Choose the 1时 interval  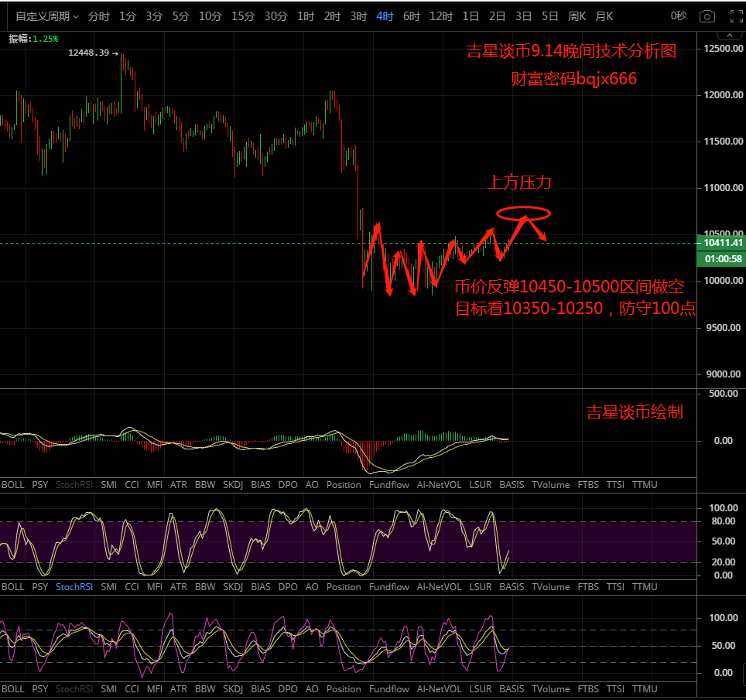point(306,16)
